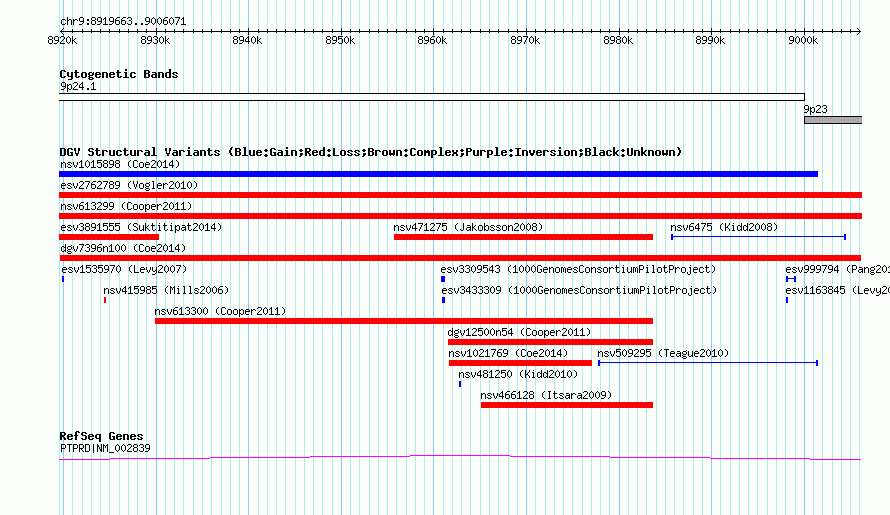The image size is (890, 515).
Task: Click the 8920k ruler tick label
Action: [62, 40]
